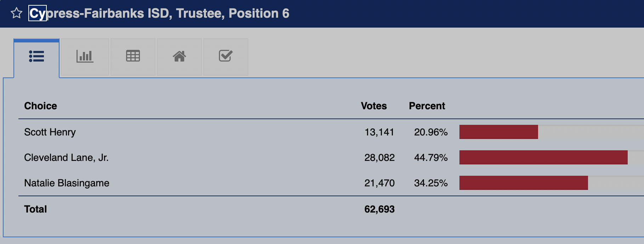Click Cleveland Lane's red percentage bar
Image resolution: width=644 pixels, height=244 pixels.
point(543,158)
